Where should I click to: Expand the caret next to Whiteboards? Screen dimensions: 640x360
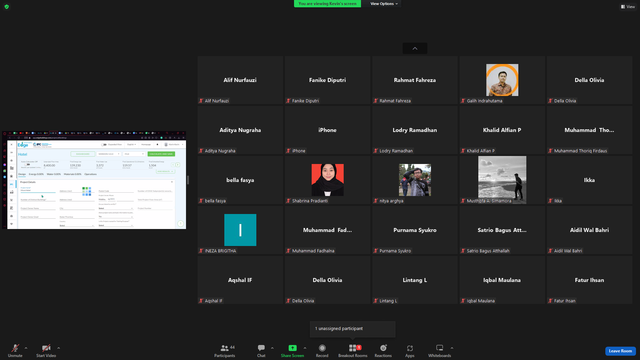[452, 348]
